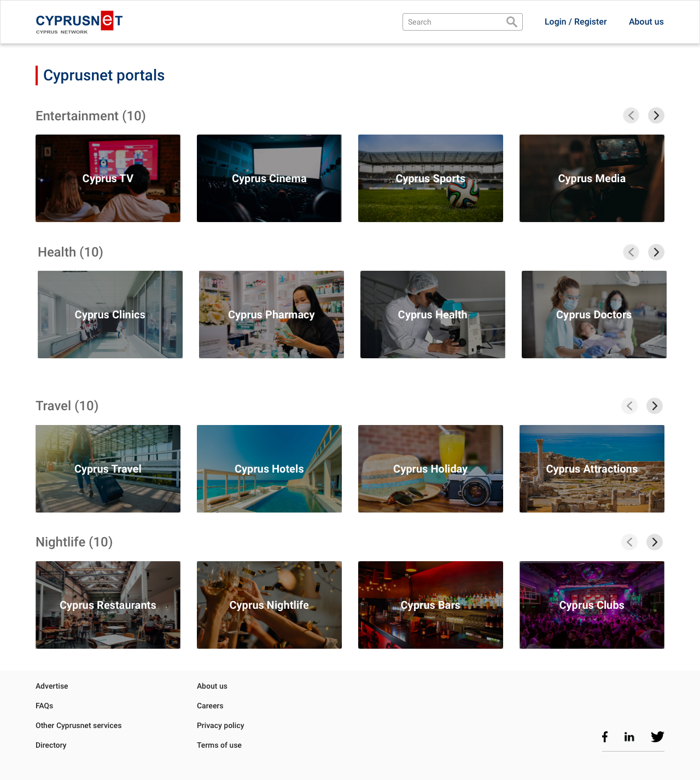Show next Entertainment portals with right arrow
This screenshot has width=700, height=780.
coord(656,115)
